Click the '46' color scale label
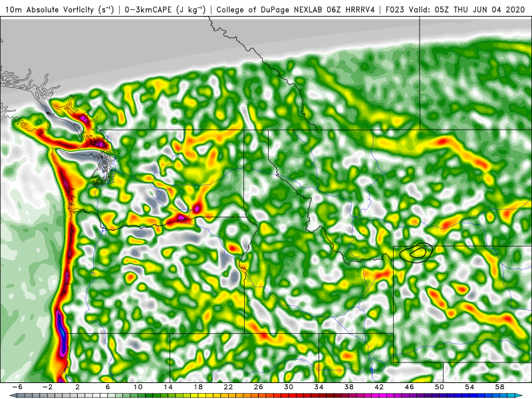This screenshot has height=399, width=532. [410, 387]
